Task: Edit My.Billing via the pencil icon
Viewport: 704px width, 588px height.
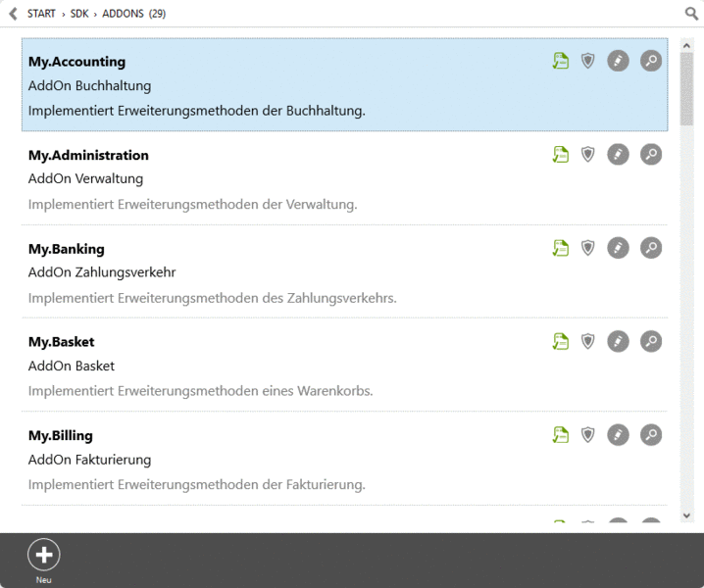Action: [619, 435]
